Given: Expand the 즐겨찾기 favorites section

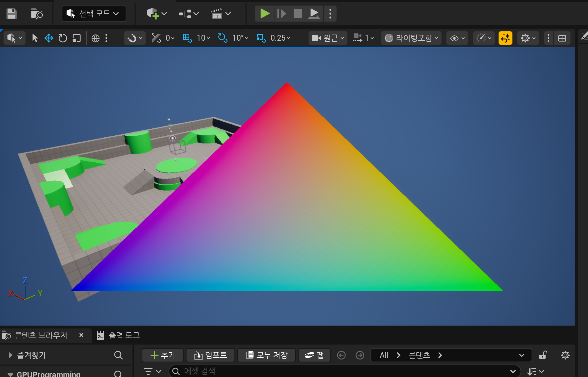Looking at the screenshot, I should coord(10,355).
